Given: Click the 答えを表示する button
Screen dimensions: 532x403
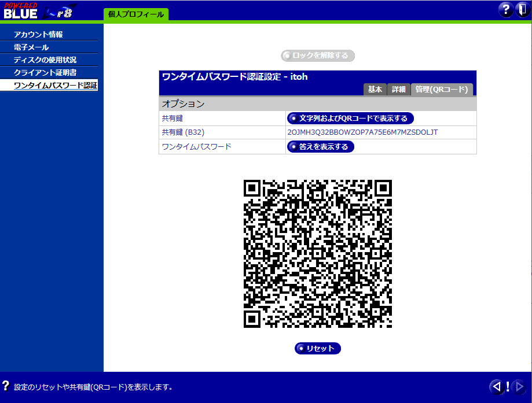Looking at the screenshot, I should click(321, 147).
